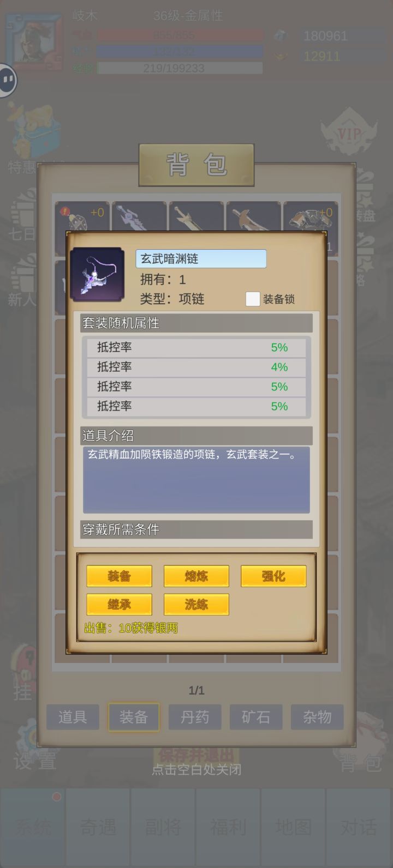Open the 矿石 ores tab
This screenshot has width=393, height=868.
pos(256,716)
